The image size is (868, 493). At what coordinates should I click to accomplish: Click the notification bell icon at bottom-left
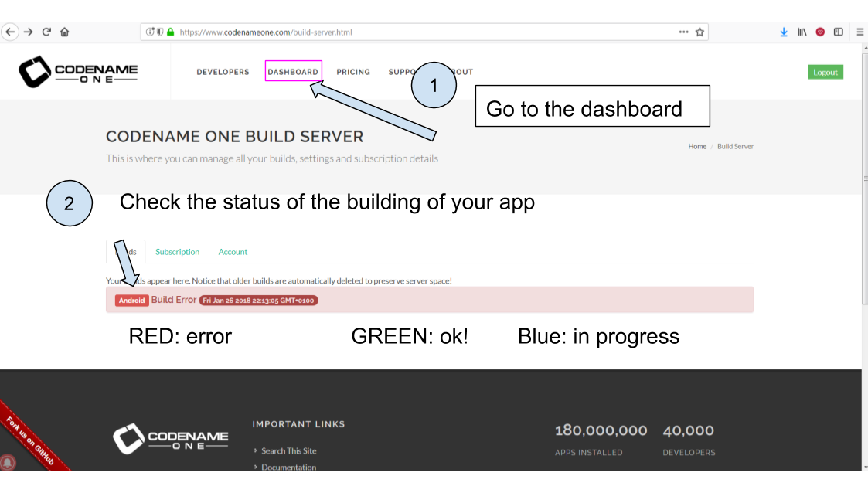pos(8,462)
